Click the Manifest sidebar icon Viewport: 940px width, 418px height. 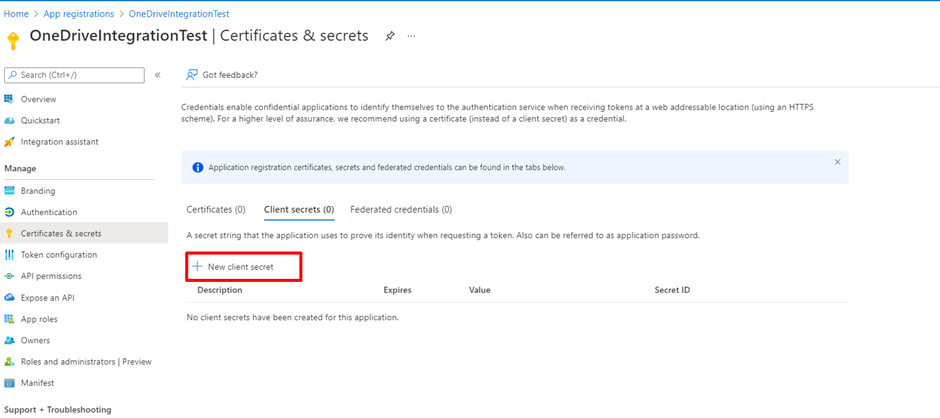pos(9,383)
